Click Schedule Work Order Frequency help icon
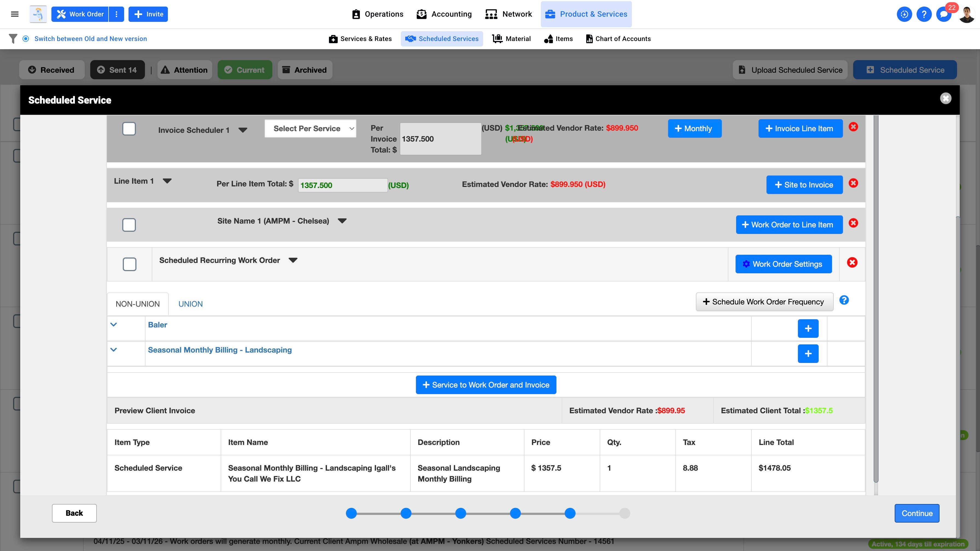The height and width of the screenshot is (551, 980). (x=844, y=300)
